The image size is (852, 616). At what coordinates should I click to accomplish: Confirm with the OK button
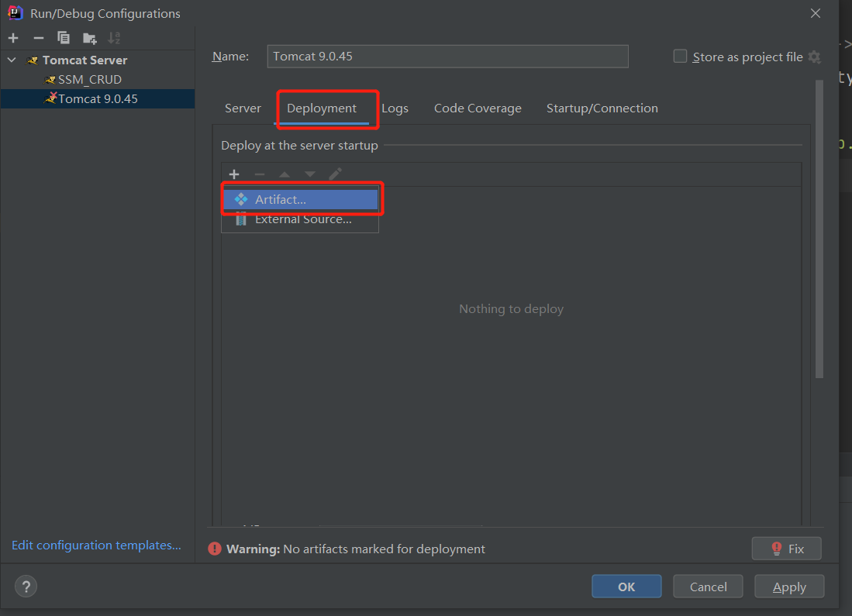pos(626,587)
